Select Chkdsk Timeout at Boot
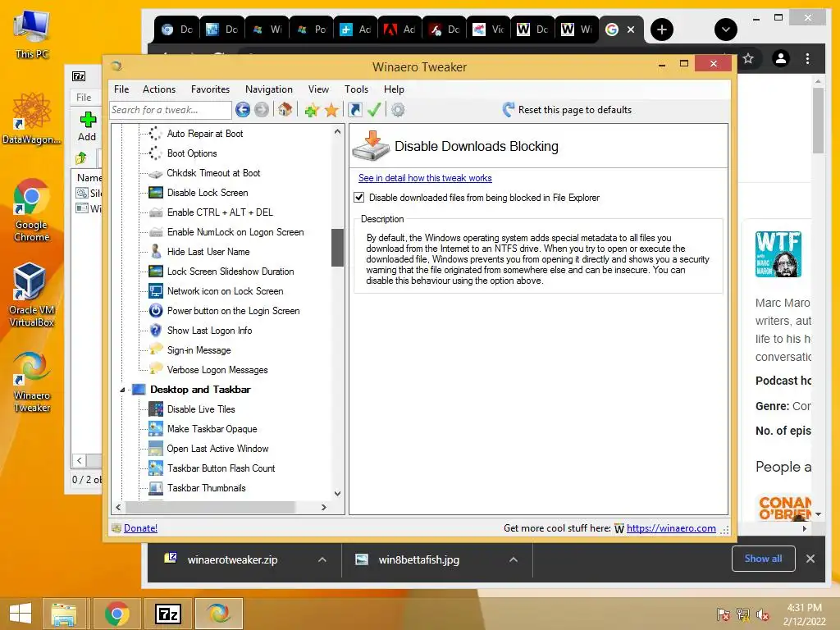840x630 pixels. tap(213, 173)
